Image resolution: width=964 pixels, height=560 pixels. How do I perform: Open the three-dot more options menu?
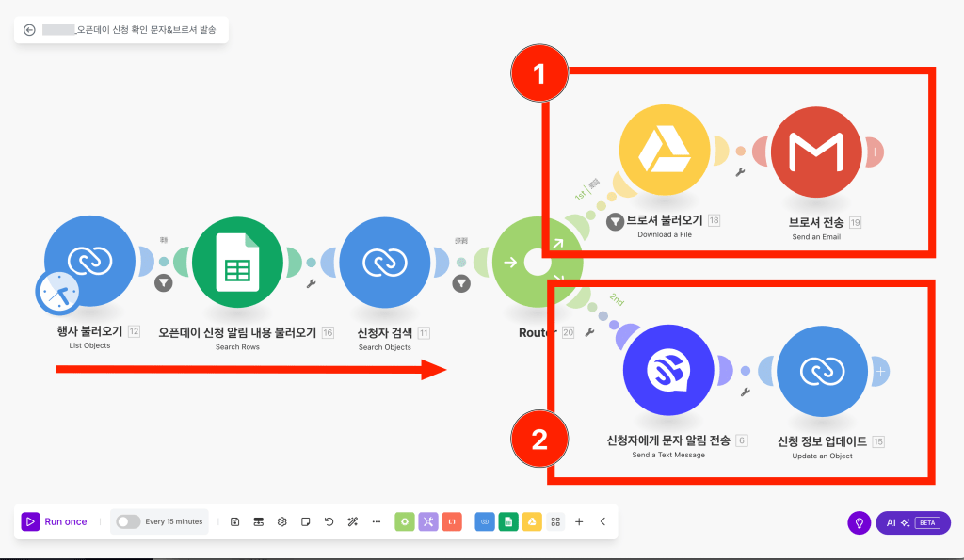tap(378, 521)
